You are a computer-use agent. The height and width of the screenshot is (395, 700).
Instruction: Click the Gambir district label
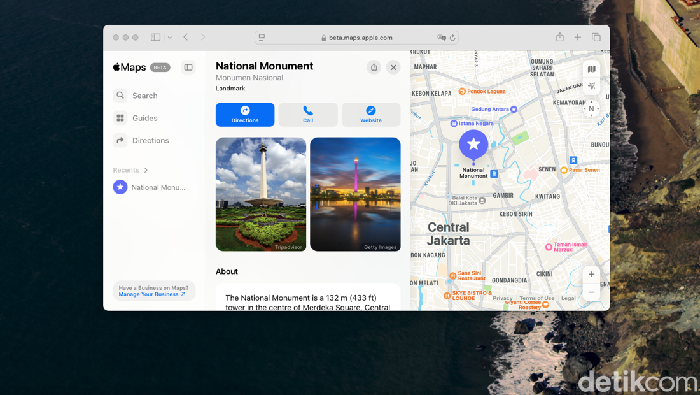(503, 195)
